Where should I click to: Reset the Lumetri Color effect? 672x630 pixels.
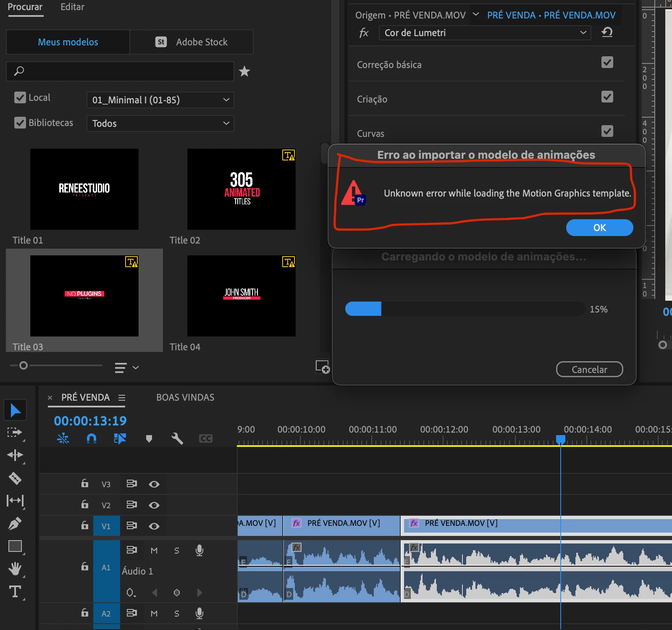point(607,32)
